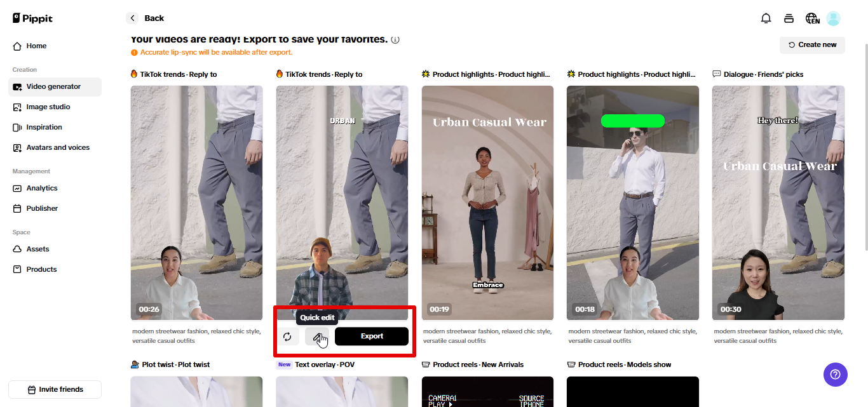Click the Quick edit pencil icon
This screenshot has height=407, width=868.
317,337
